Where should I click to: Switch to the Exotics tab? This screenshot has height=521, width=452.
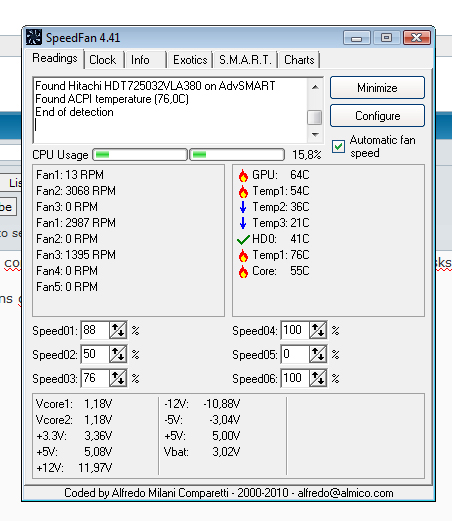click(190, 60)
